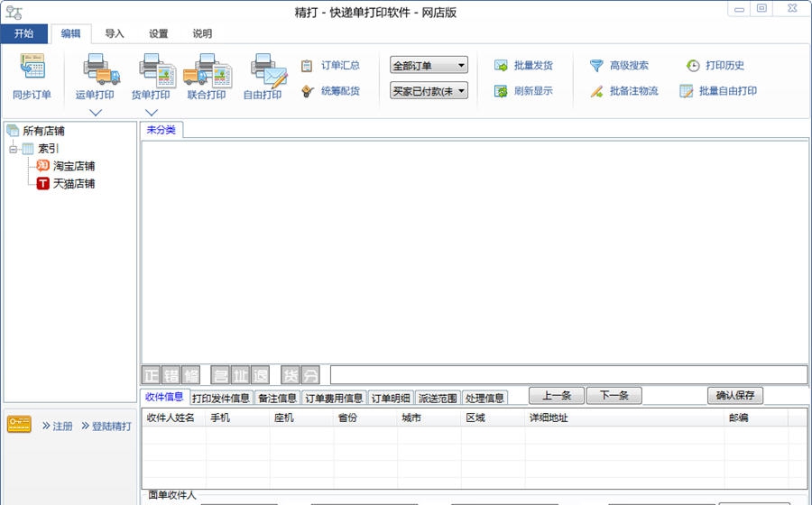
Task: Switch to 订单明细 tab
Action: (x=391, y=398)
